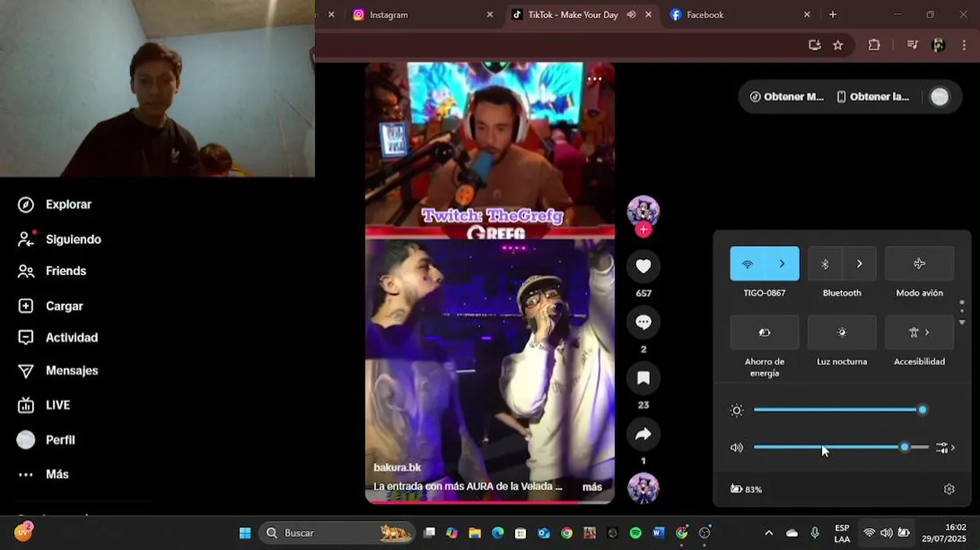Expand 'Más' in the TikTok sidebar

tap(44, 474)
